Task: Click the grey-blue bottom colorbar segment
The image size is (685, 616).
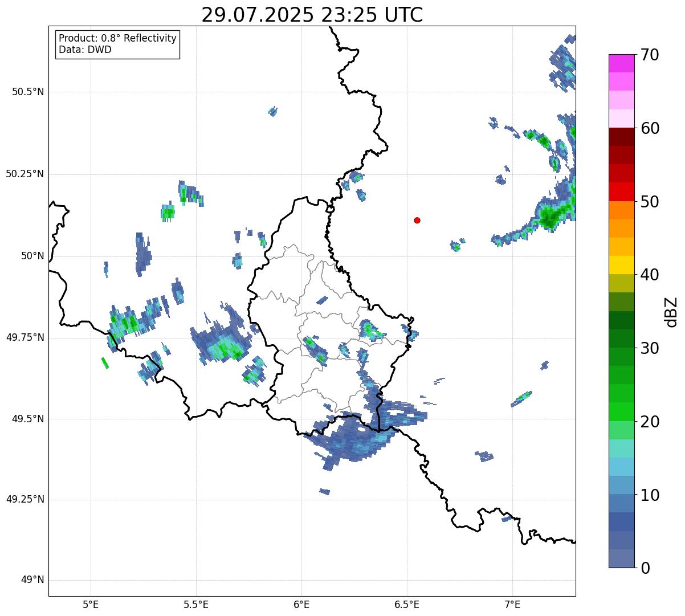Action: tap(621, 558)
